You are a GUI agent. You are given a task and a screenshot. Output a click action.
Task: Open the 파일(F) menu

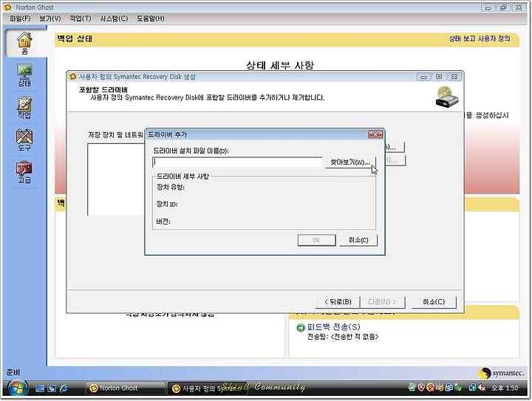(x=20, y=18)
